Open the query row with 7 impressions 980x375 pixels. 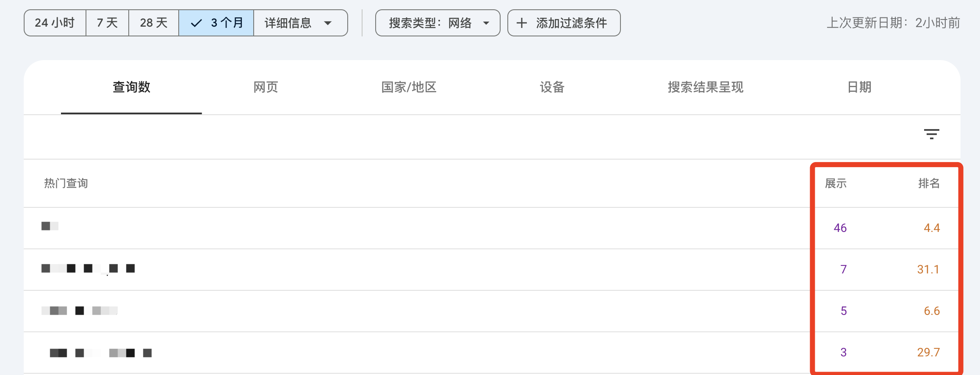point(492,270)
